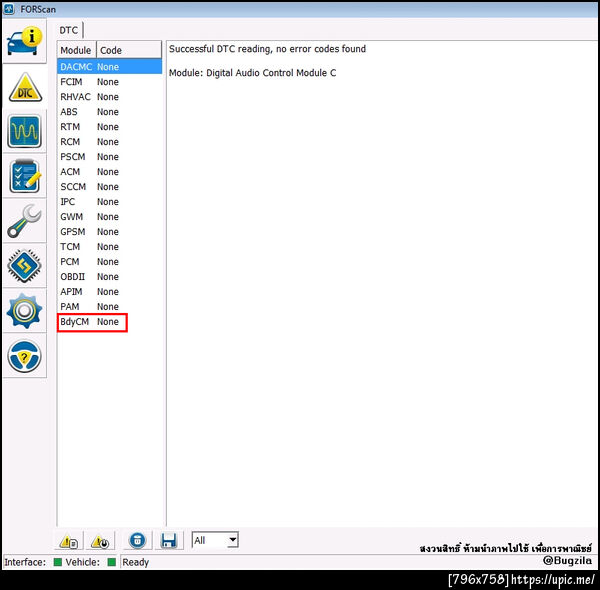Open the All filter dropdown
Screen dimensions: 600x590
click(215, 540)
